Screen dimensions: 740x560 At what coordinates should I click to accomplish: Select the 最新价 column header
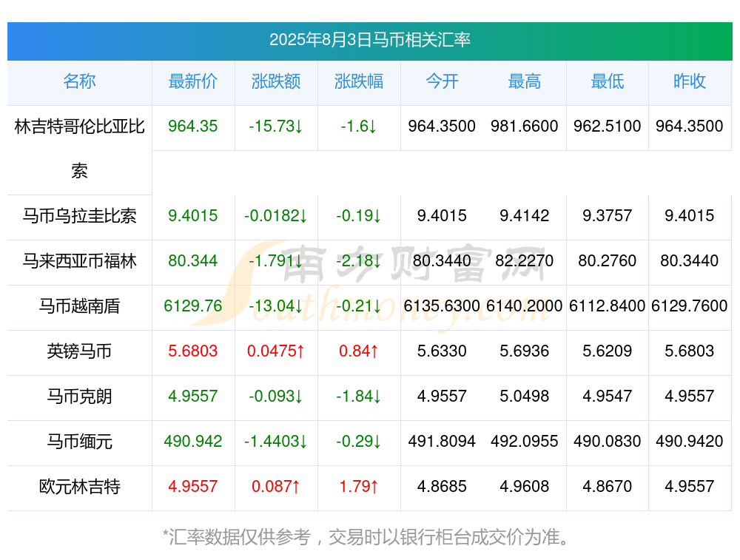(x=193, y=81)
